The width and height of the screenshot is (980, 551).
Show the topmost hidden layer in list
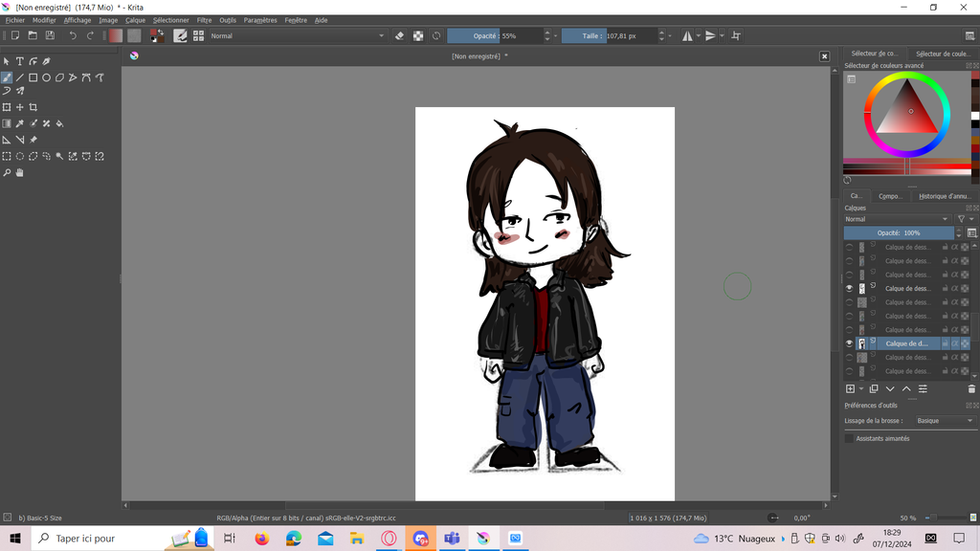click(x=849, y=247)
